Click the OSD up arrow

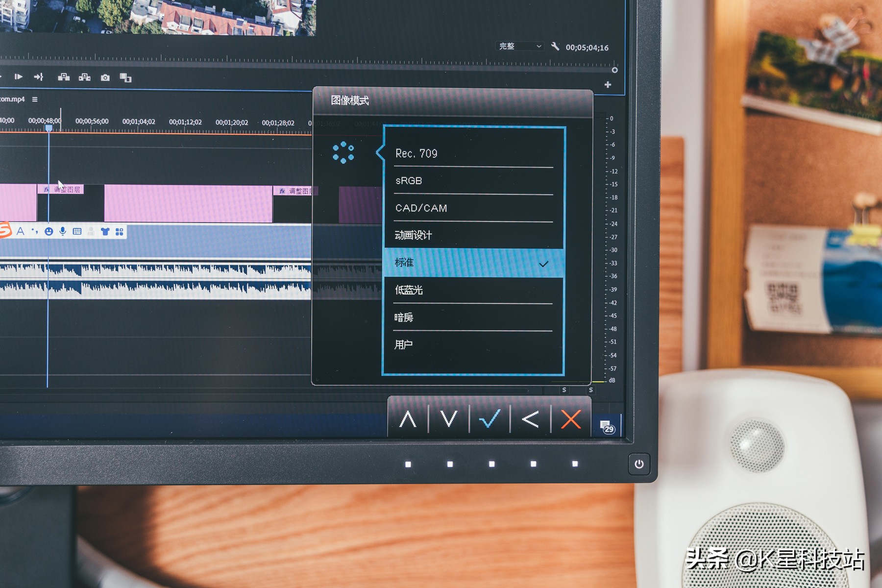point(408,419)
